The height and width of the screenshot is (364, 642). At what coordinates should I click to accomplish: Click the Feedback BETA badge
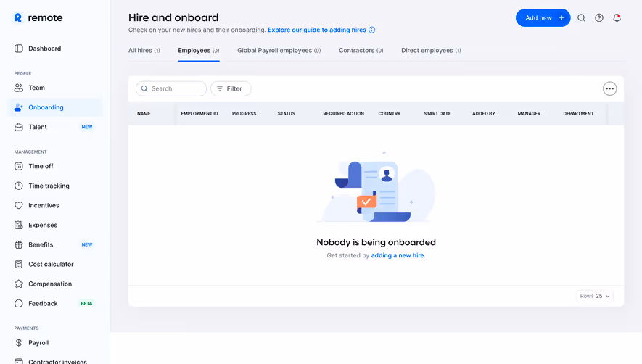point(86,303)
